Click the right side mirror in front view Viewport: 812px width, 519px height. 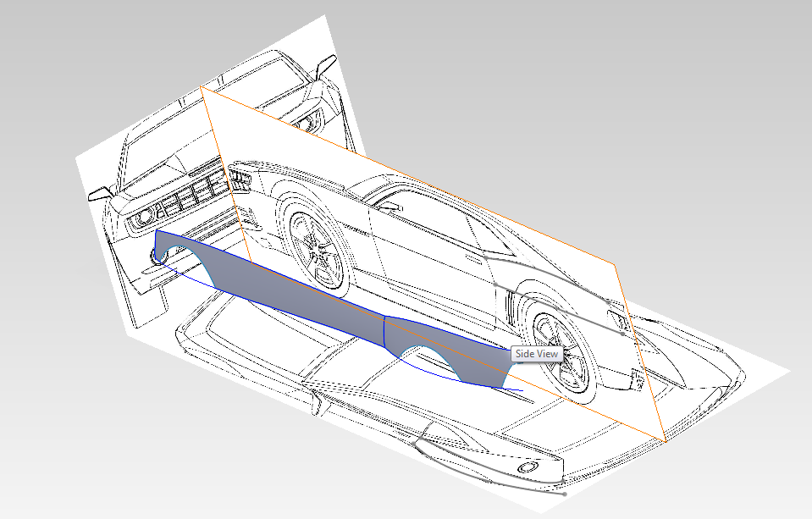[x=323, y=67]
